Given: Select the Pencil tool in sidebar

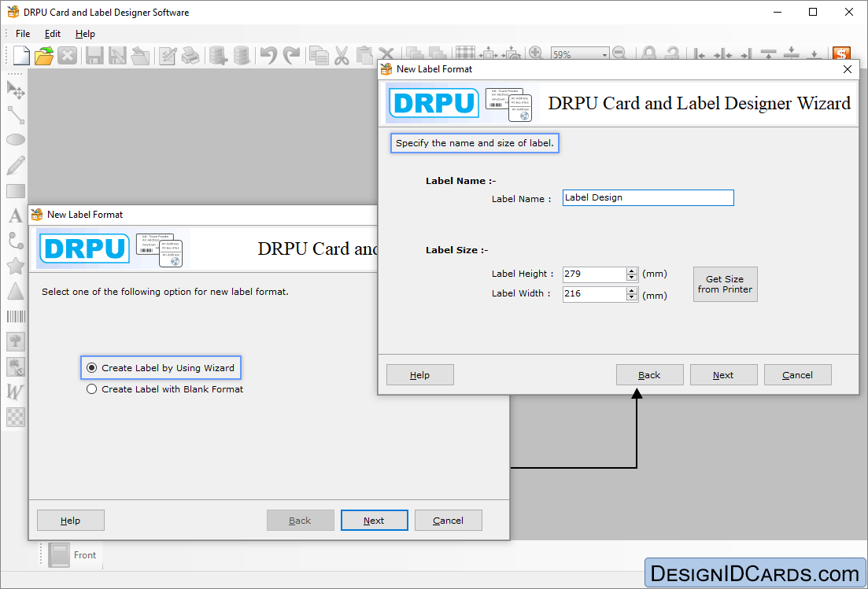Looking at the screenshot, I should [x=16, y=165].
